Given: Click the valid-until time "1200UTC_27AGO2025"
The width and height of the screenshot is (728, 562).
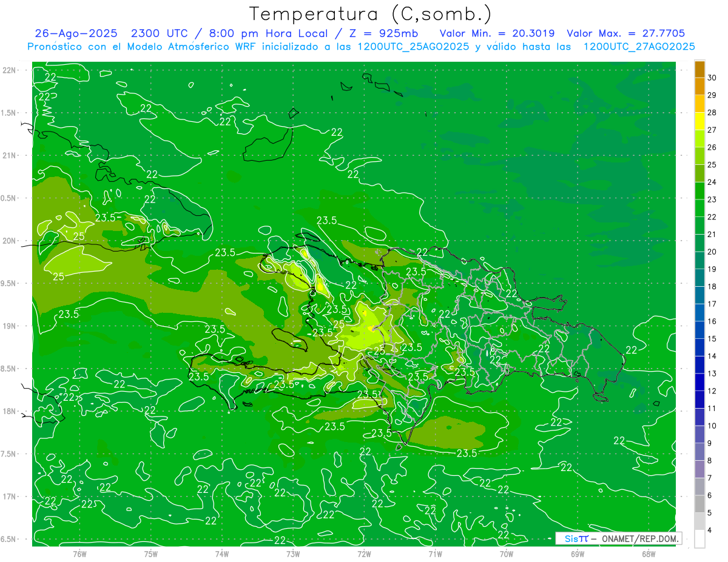Looking at the screenshot, I should (639, 47).
